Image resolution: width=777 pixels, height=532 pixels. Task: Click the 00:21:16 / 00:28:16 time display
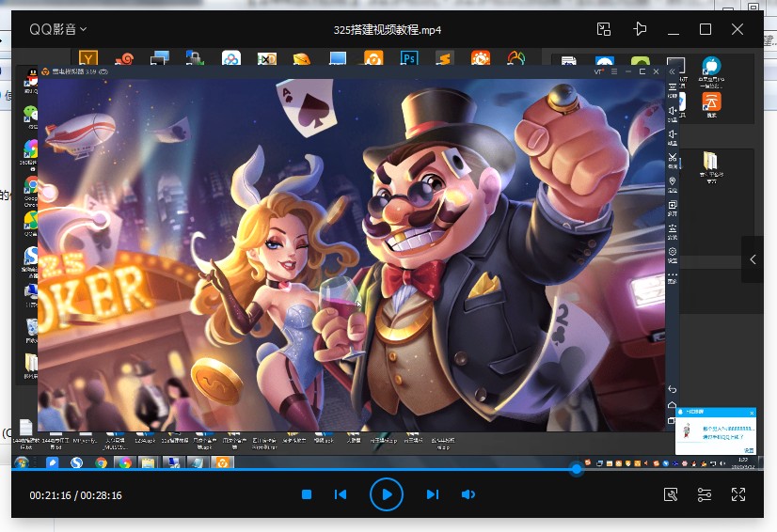tap(75, 495)
